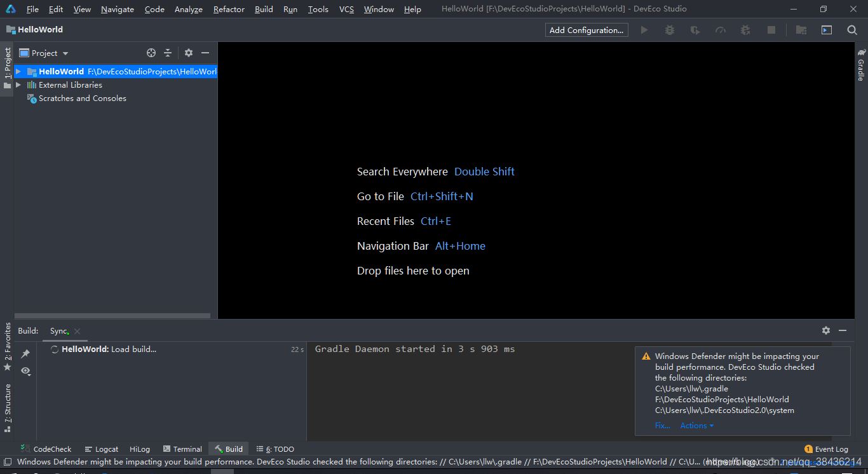The height and width of the screenshot is (474, 868).
Task: Click Collapse All icon in Project panel
Action: coord(168,53)
